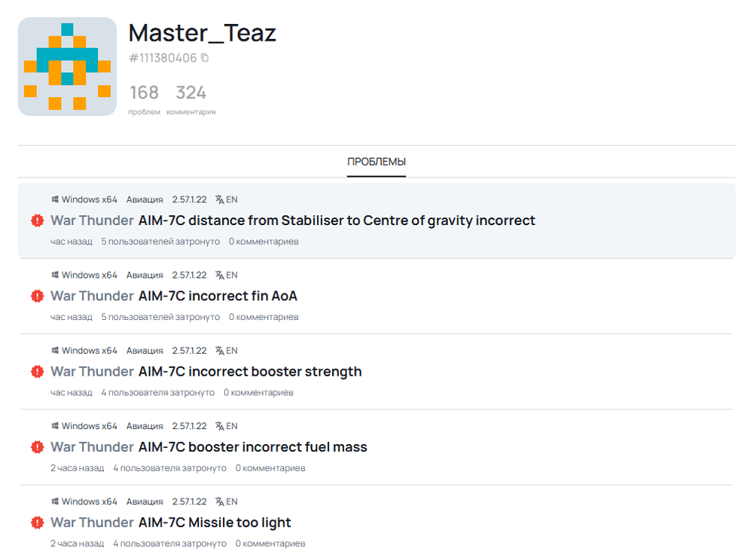Click the 168 проблем counter
The height and width of the screenshot is (560, 753).
pos(144,99)
